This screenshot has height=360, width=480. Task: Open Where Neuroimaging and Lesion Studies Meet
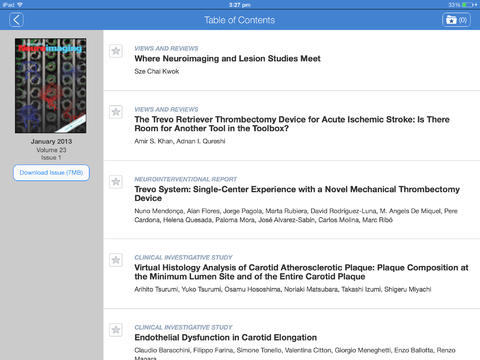coord(227,59)
